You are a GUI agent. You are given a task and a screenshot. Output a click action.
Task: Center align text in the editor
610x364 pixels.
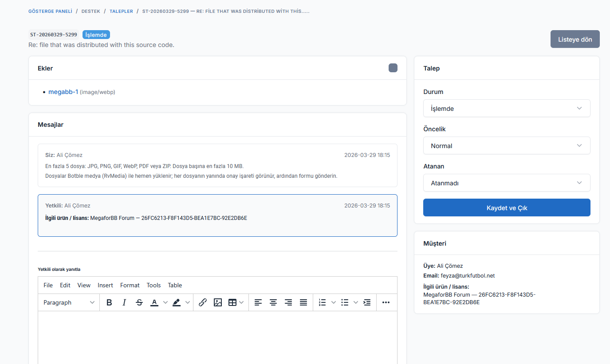click(273, 302)
